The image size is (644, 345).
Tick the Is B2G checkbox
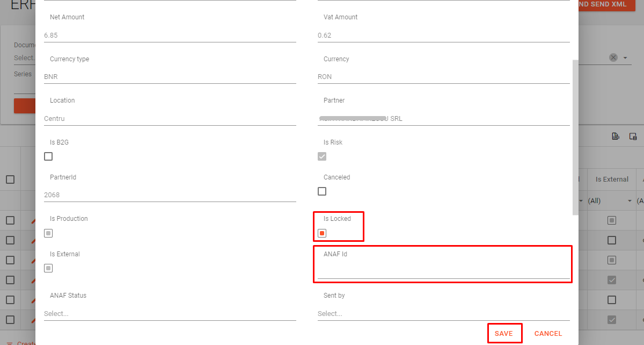pyautogui.click(x=48, y=156)
